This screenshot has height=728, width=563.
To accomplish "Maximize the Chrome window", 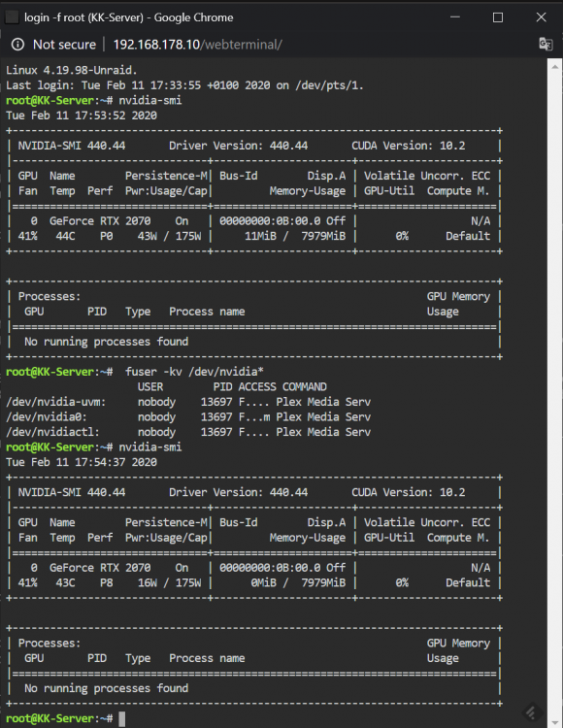I will (498, 17).
